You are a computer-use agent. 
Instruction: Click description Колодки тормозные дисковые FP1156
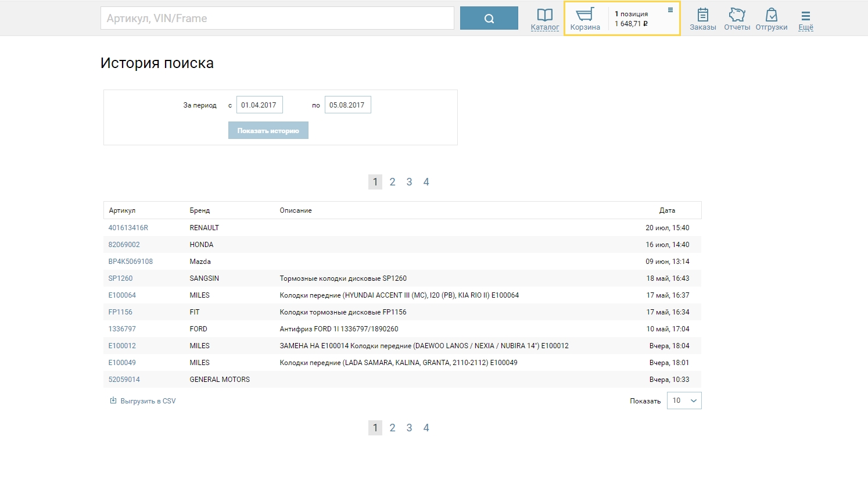pyautogui.click(x=343, y=312)
